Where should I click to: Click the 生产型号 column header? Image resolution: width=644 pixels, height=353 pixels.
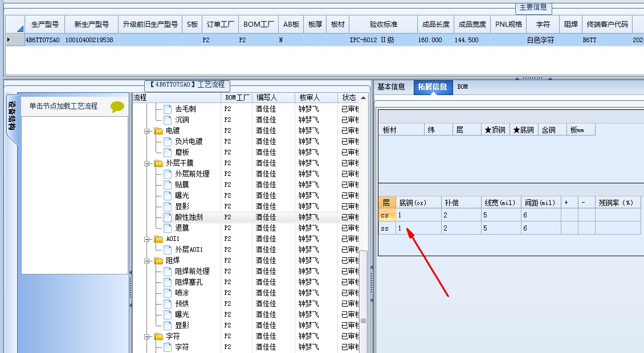tap(45, 24)
